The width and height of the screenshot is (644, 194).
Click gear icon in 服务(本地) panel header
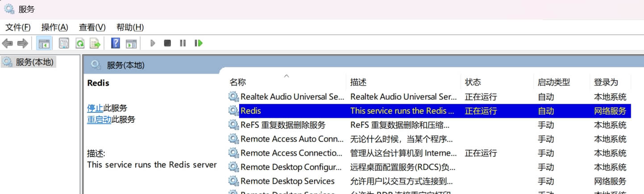click(96, 65)
